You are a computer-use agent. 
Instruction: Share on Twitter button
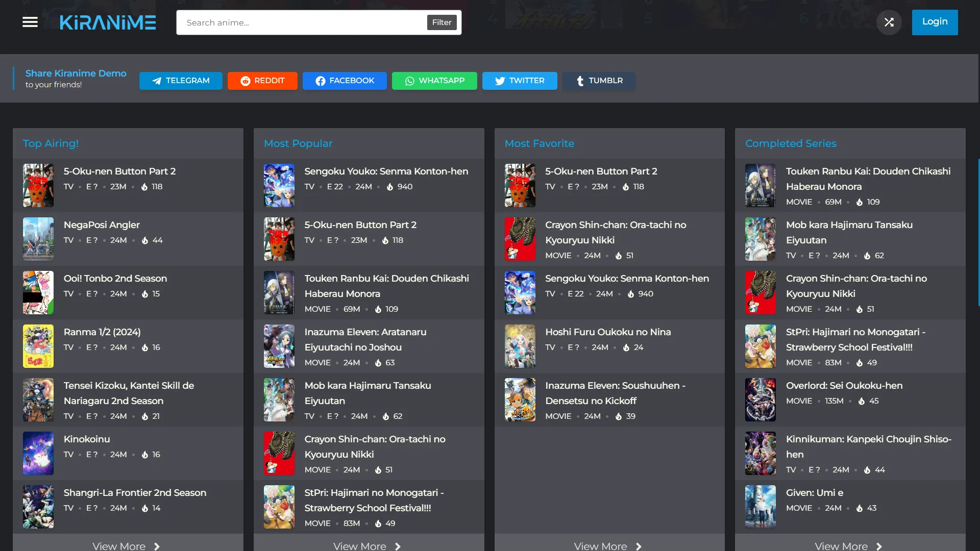pos(520,81)
